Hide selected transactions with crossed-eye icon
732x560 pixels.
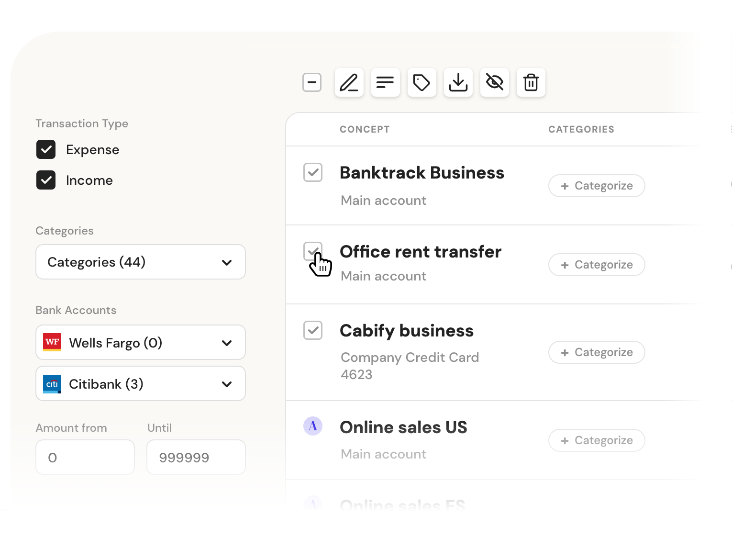coord(494,82)
